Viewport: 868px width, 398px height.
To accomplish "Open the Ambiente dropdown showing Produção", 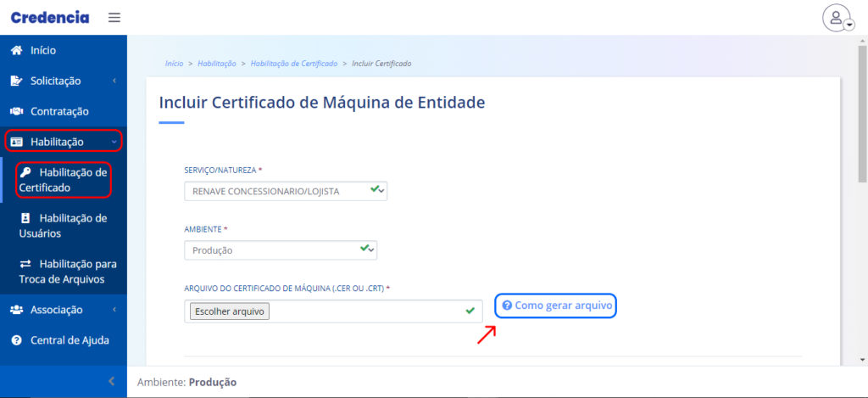I will click(281, 250).
